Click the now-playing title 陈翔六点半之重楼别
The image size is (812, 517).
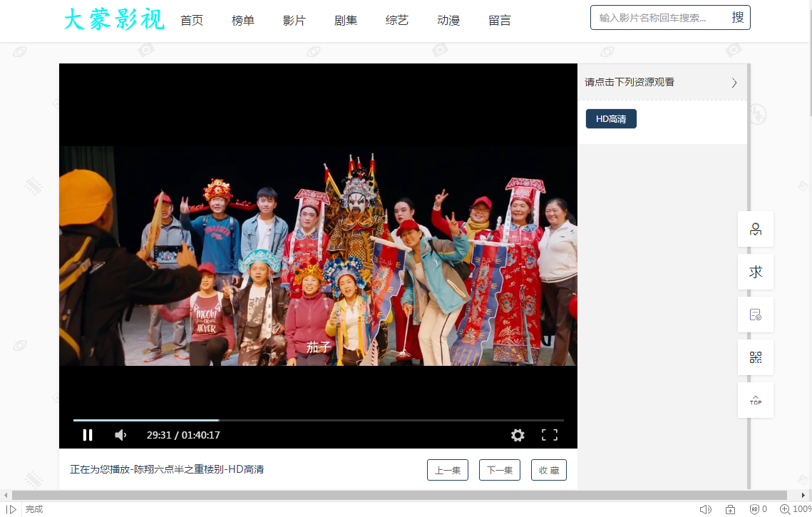pyautogui.click(x=179, y=469)
